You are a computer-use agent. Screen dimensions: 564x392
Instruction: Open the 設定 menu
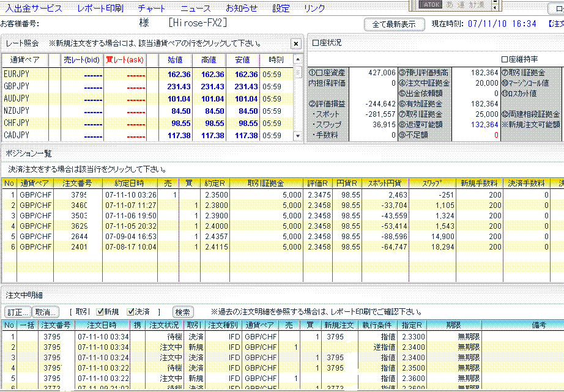281,8
